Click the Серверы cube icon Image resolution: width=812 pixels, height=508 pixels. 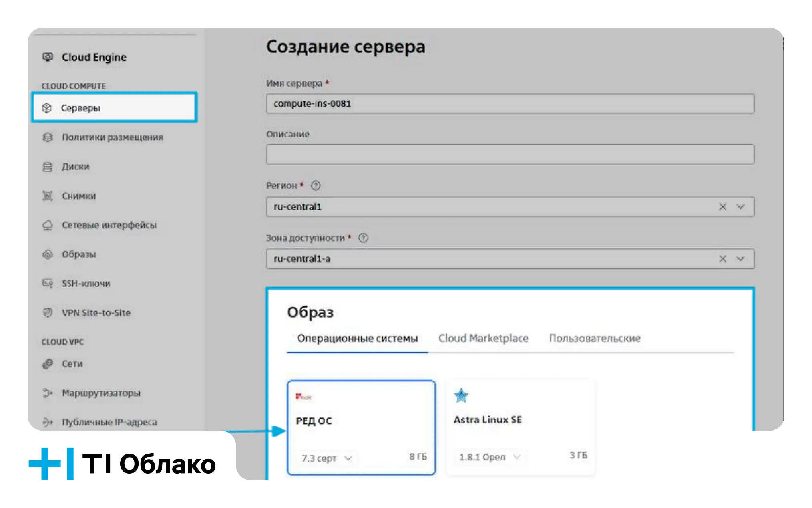(47, 108)
